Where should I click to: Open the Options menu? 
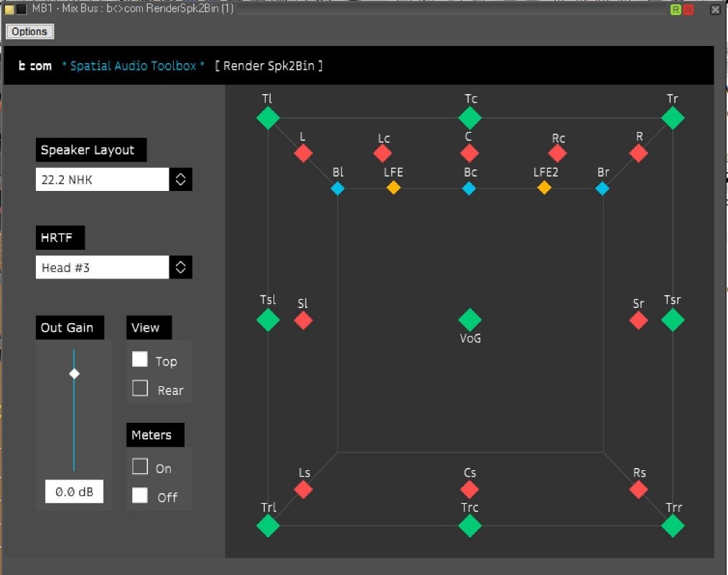[29, 32]
